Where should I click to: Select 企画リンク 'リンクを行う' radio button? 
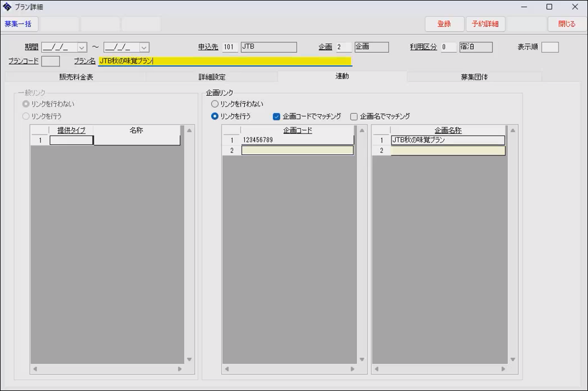click(x=215, y=116)
